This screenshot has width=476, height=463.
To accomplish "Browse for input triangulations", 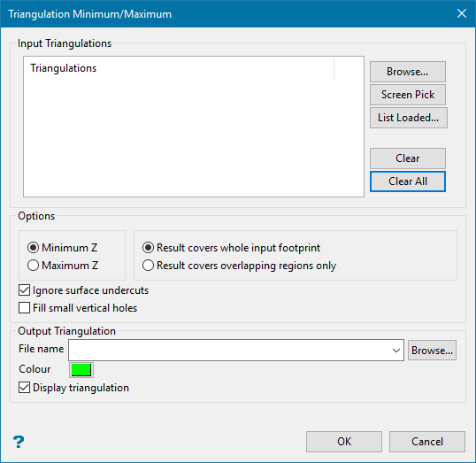I will point(408,72).
